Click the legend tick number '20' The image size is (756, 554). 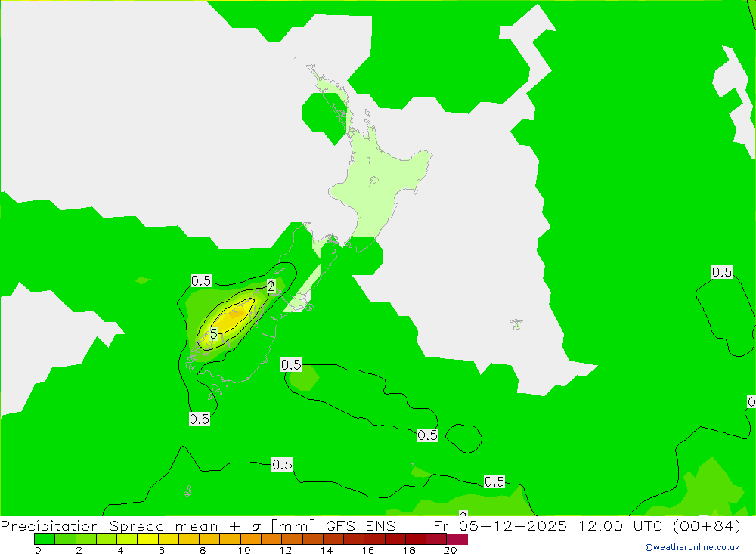[451, 550]
